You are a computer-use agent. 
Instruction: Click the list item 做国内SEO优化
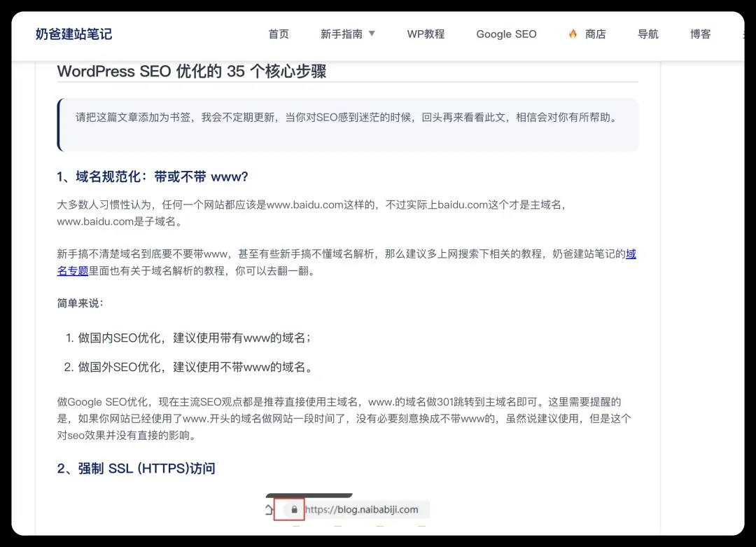pos(194,338)
